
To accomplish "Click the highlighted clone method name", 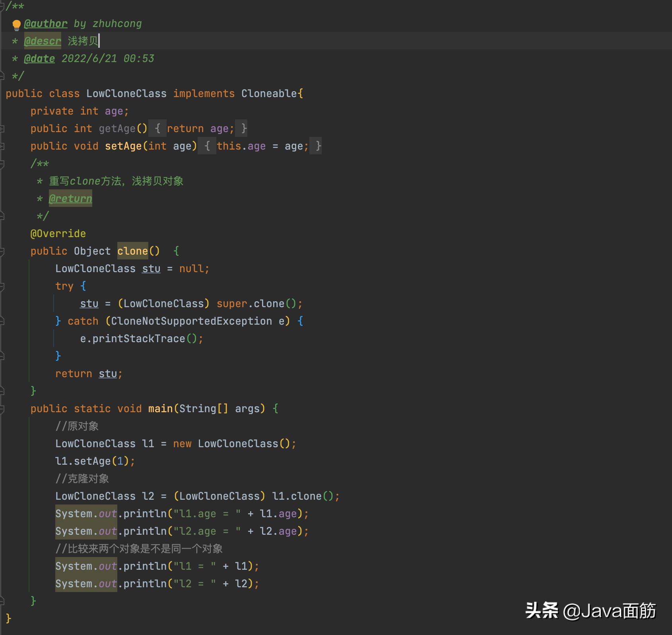I will tap(132, 251).
